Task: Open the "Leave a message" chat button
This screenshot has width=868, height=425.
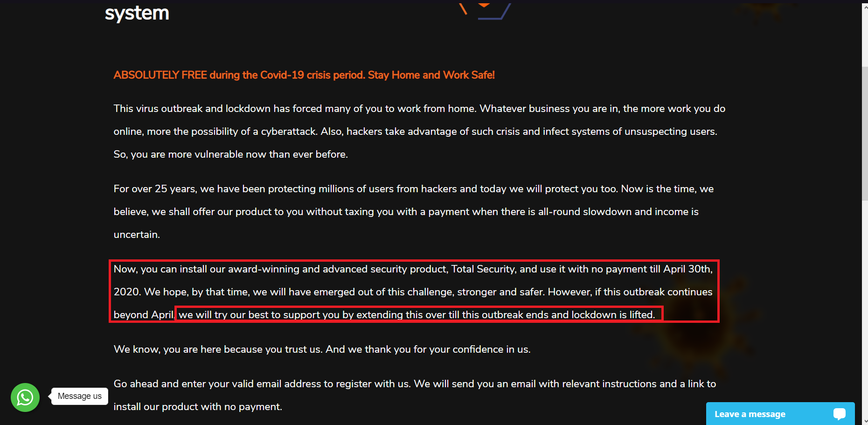Action: pyautogui.click(x=750, y=414)
